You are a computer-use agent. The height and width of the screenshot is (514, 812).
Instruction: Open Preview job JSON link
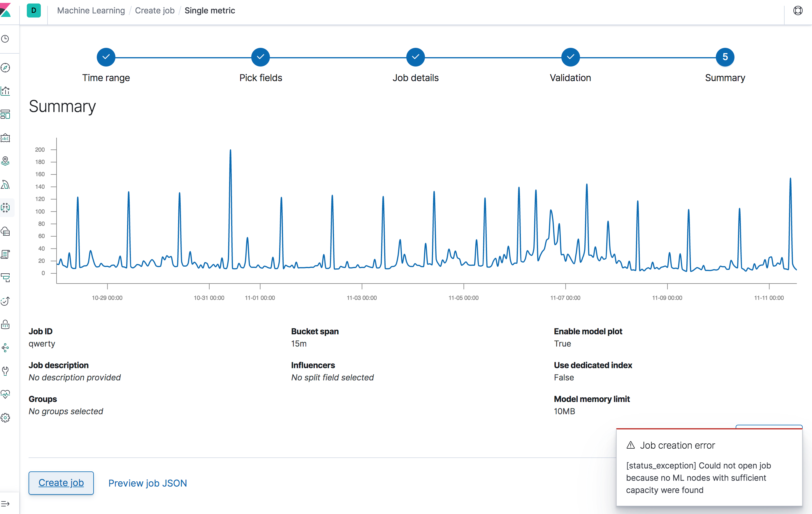[147, 483]
